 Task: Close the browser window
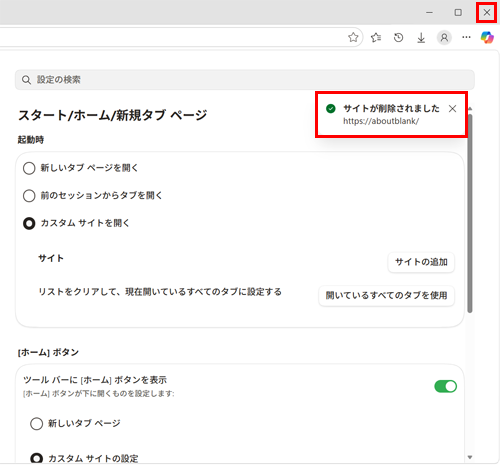[x=487, y=12]
